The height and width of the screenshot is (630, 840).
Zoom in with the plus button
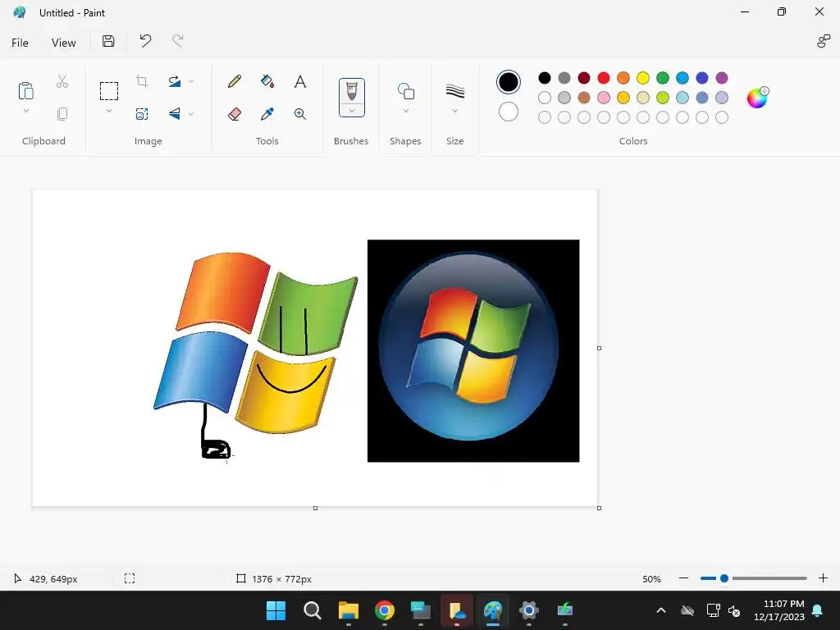point(824,578)
